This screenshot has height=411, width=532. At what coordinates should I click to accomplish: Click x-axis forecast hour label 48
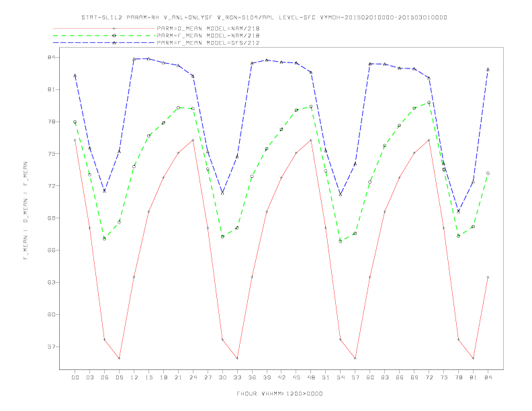click(311, 377)
